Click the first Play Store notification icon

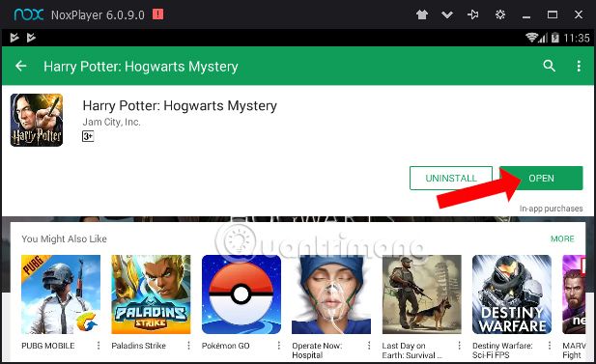point(14,38)
